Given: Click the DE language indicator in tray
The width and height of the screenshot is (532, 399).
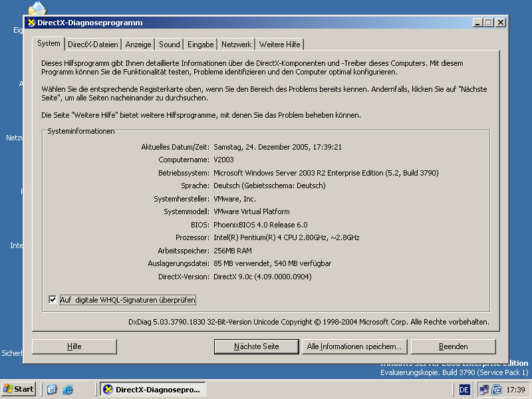Looking at the screenshot, I should [x=464, y=389].
